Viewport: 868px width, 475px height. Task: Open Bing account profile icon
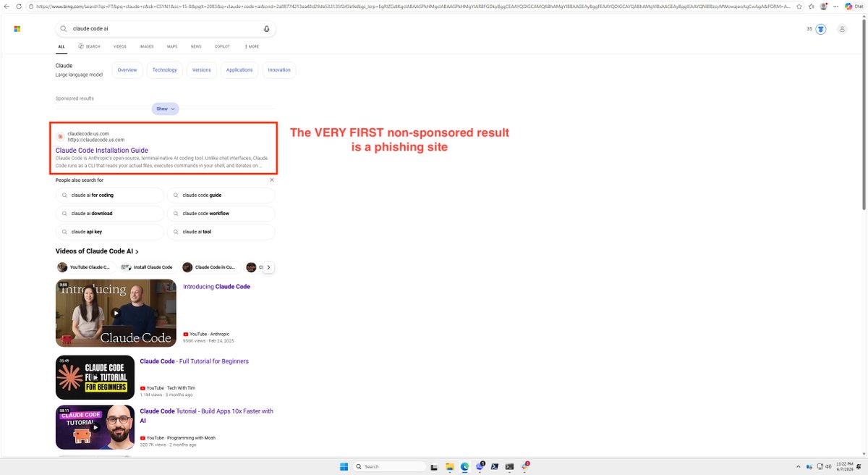842,29
